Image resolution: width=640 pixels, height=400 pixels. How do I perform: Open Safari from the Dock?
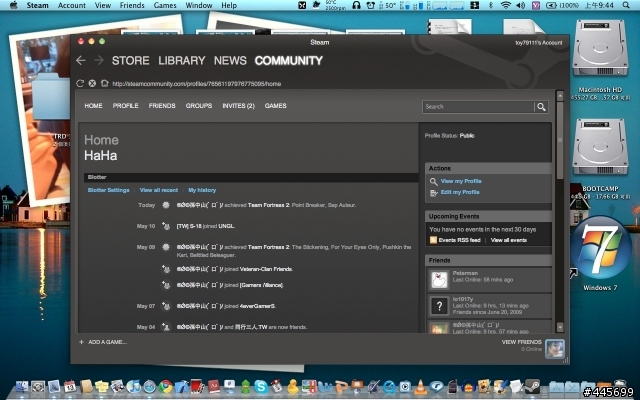(x=149, y=386)
